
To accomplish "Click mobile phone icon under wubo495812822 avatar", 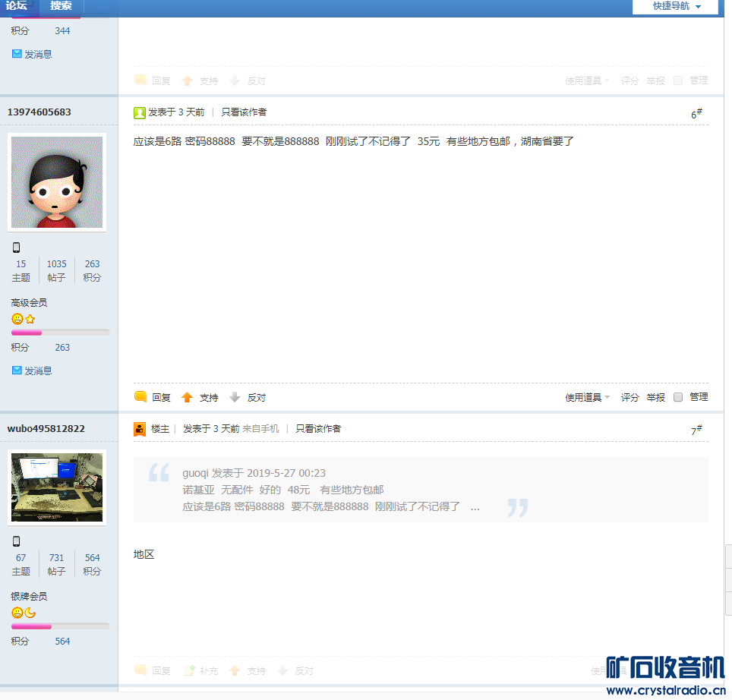I will click(17, 541).
